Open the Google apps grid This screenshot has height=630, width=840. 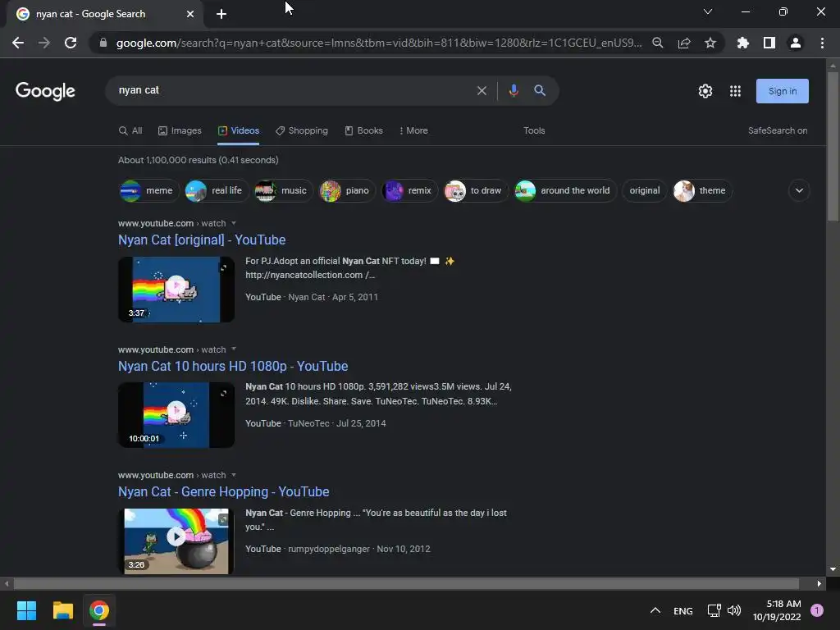coord(736,91)
